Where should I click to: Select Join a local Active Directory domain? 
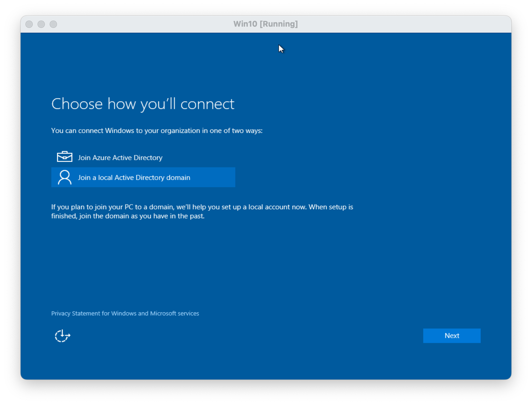[134, 178]
